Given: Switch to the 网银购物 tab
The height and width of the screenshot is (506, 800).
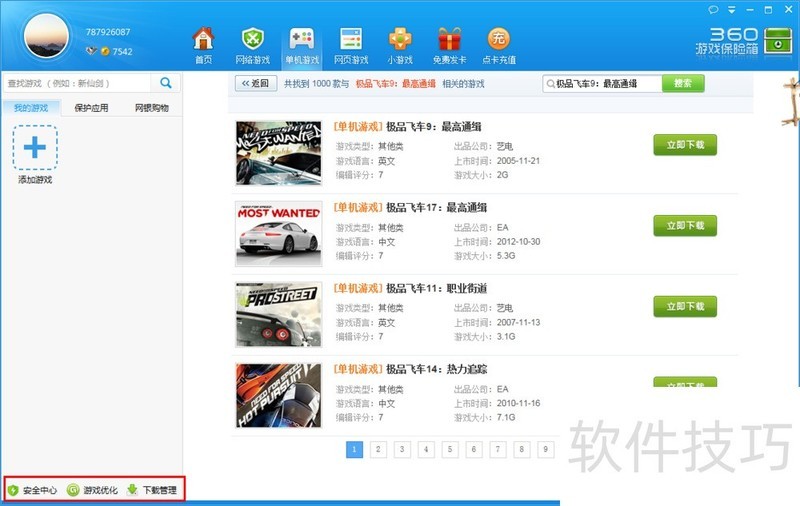Looking at the screenshot, I should point(152,107).
